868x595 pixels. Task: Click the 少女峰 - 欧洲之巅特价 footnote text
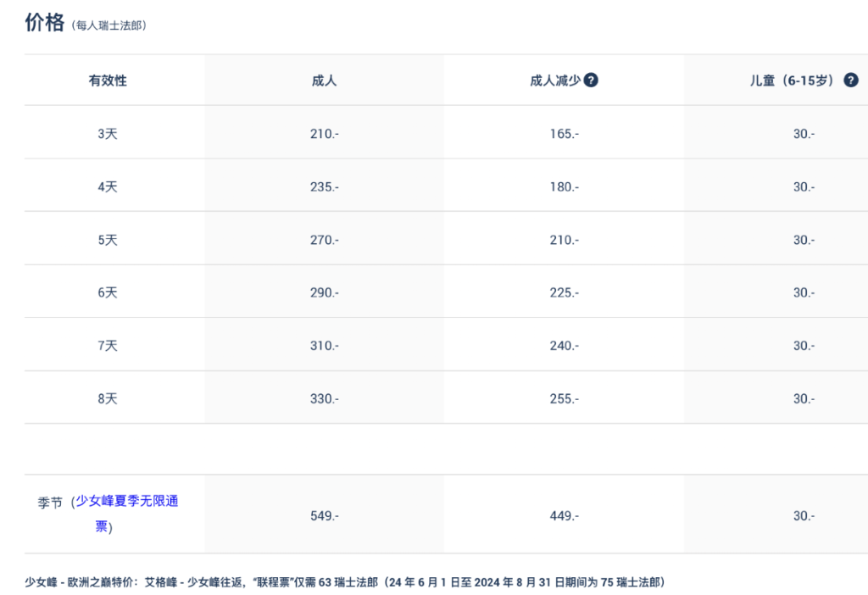[82, 582]
